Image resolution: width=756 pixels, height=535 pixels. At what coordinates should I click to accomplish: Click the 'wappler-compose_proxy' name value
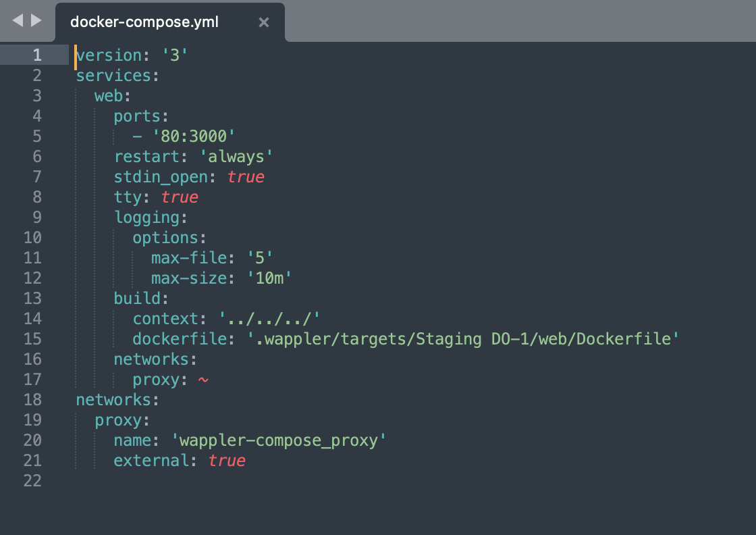tap(279, 440)
